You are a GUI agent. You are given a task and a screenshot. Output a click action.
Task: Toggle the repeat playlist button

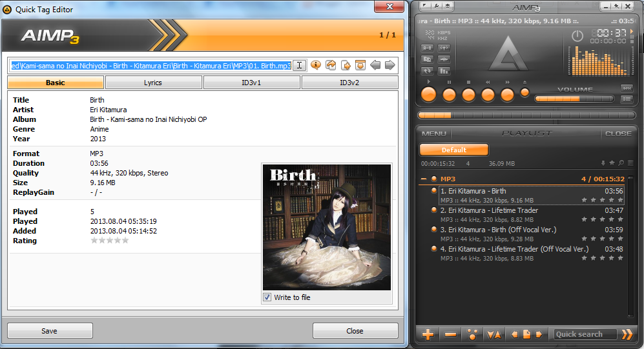point(427,71)
